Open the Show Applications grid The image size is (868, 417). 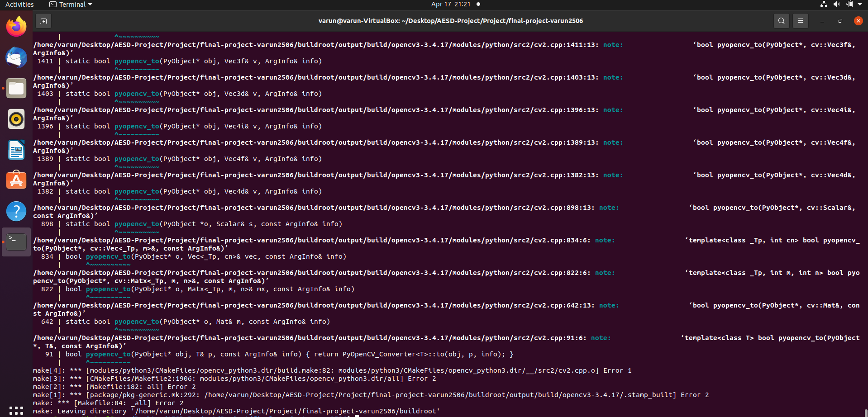[16, 411]
